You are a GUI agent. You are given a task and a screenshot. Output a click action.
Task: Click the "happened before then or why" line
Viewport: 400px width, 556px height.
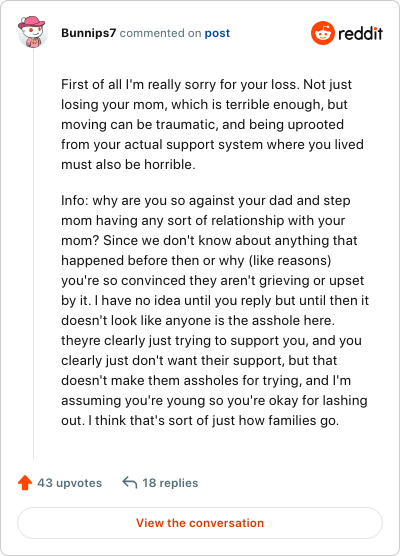tap(196, 261)
